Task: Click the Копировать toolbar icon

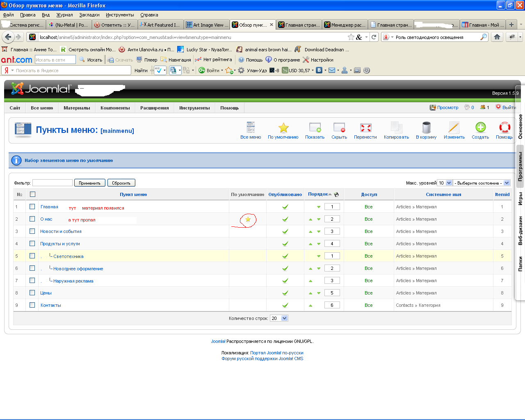Action: point(396,128)
